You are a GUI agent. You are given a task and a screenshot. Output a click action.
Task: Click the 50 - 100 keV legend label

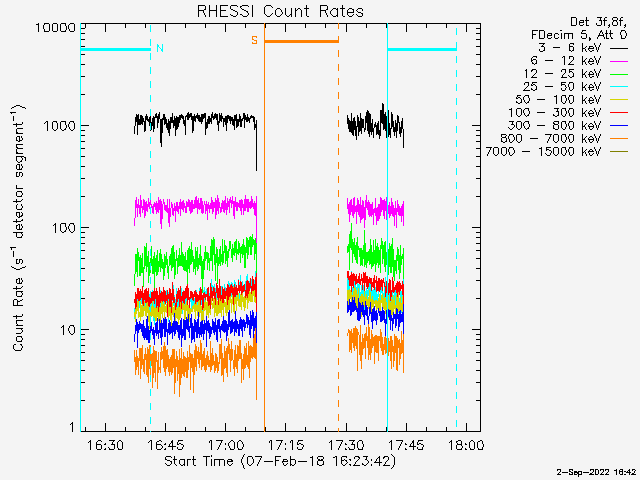coord(558,100)
